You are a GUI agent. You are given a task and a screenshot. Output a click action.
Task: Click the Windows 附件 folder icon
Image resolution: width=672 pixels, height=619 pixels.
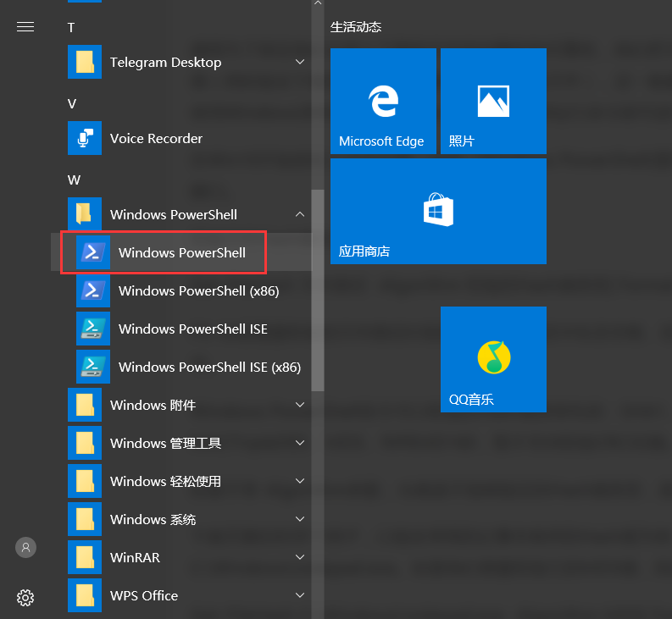click(x=85, y=405)
